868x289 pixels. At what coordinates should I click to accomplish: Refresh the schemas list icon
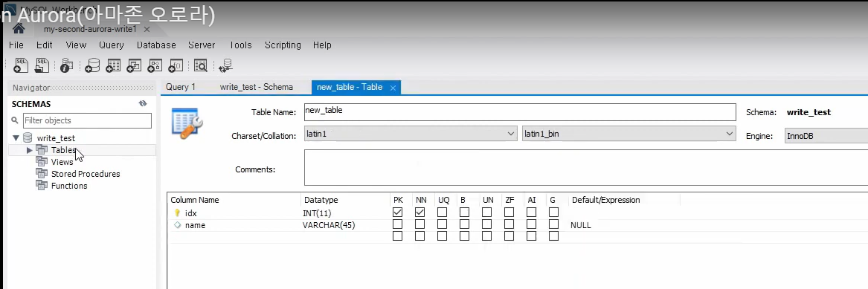point(143,104)
